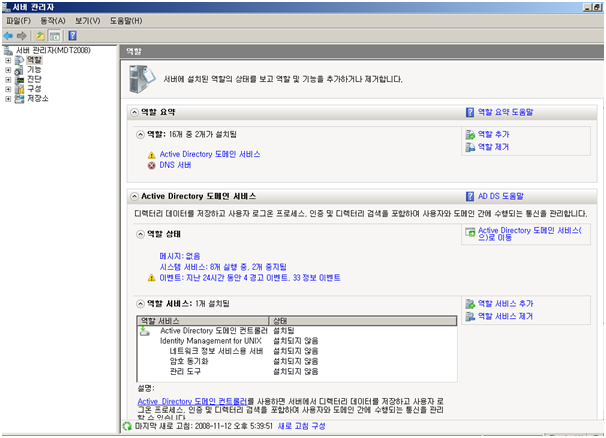Viewport: 606px width, 438px height.
Task: Click the 이벤트 24시간 summary link
Action: [x=250, y=278]
